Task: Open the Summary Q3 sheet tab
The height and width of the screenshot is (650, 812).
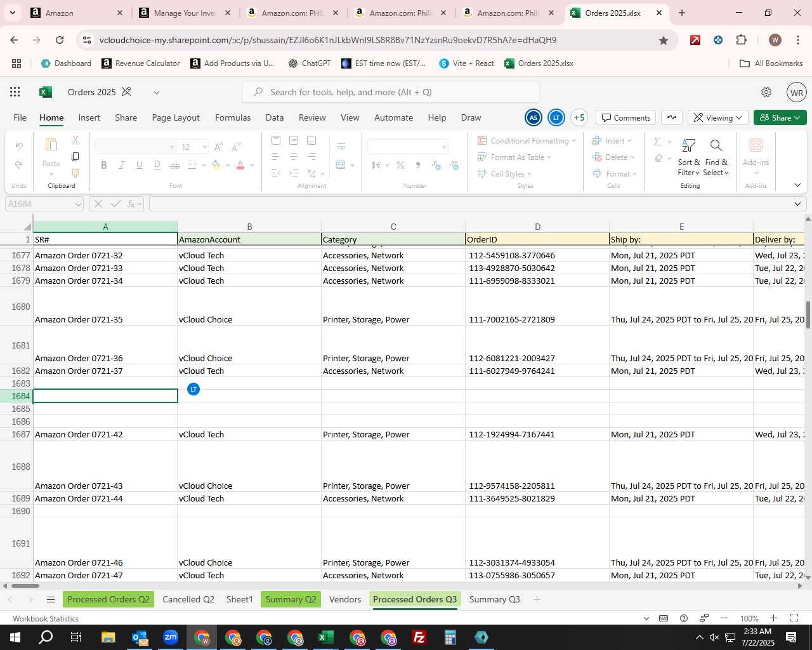Action: (494, 599)
